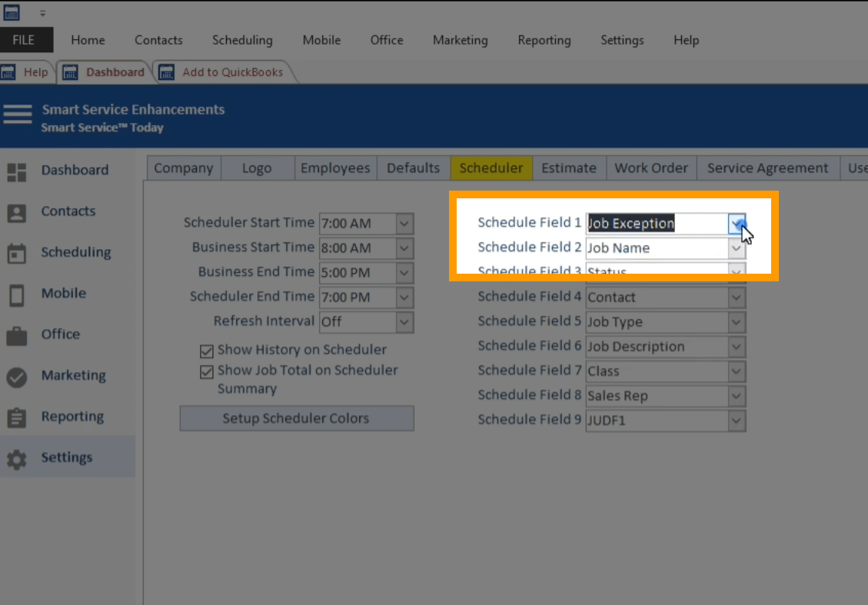The width and height of the screenshot is (868, 605).
Task: Click the Dashboard sidebar grid icon
Action: pyautogui.click(x=17, y=172)
